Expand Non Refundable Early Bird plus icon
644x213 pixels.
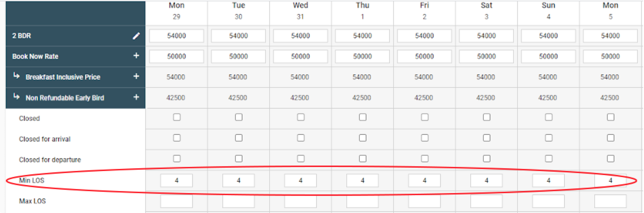click(136, 97)
